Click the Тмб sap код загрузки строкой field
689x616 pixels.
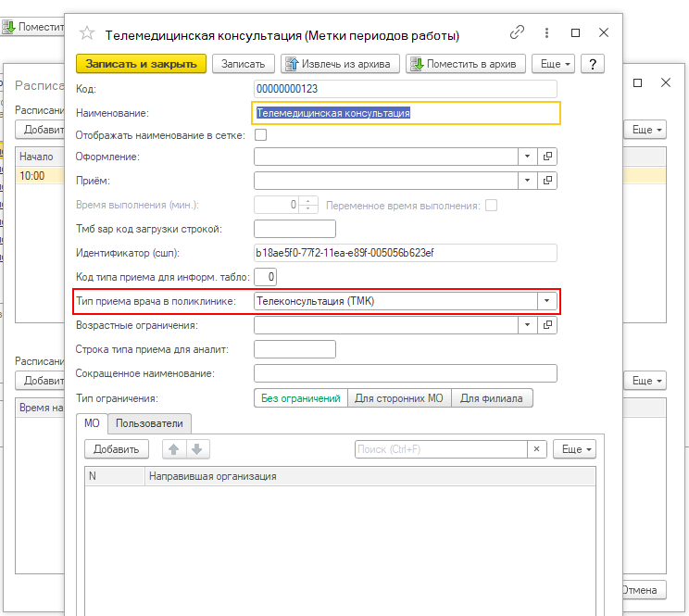[x=294, y=229]
